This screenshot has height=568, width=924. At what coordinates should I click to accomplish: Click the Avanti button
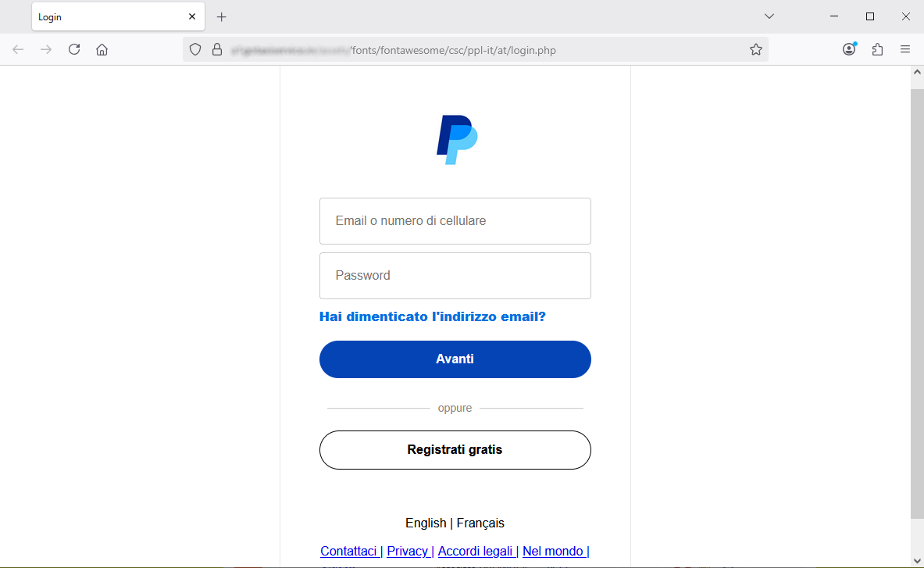[455, 359]
